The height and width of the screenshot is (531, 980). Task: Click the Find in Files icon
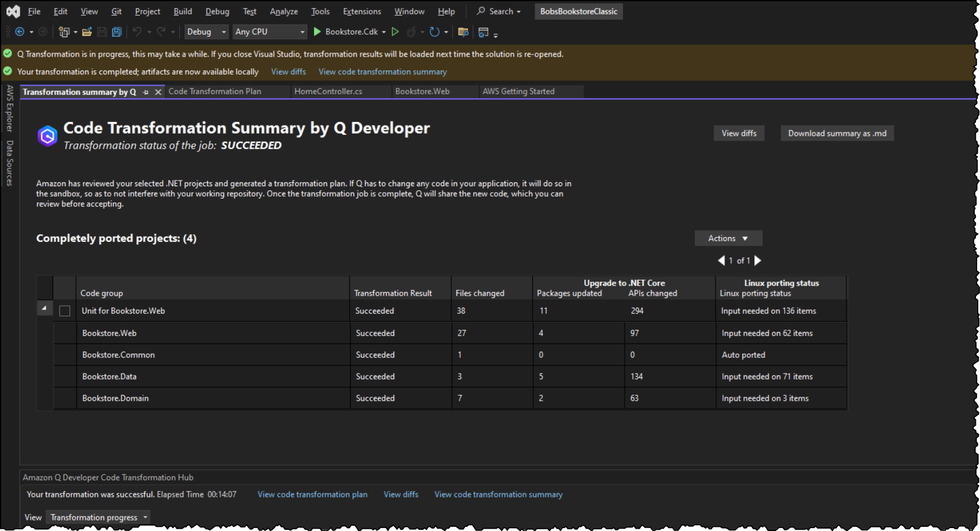tap(463, 32)
